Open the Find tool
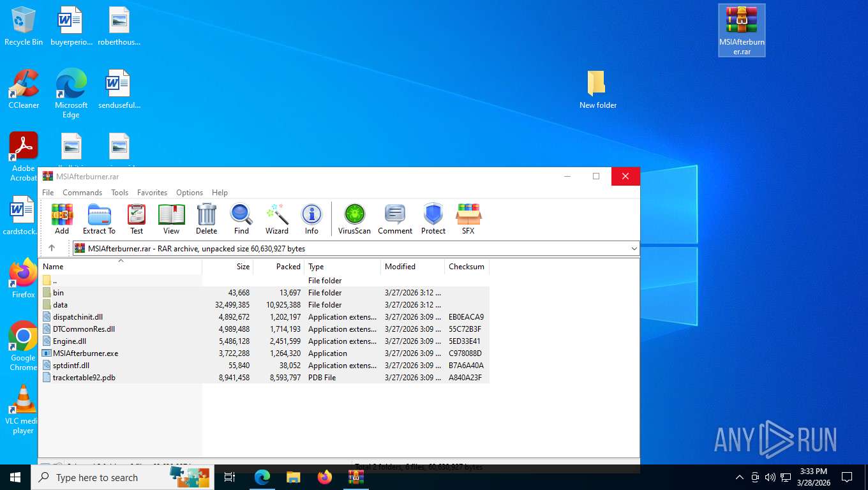868x490 pixels. click(x=241, y=219)
